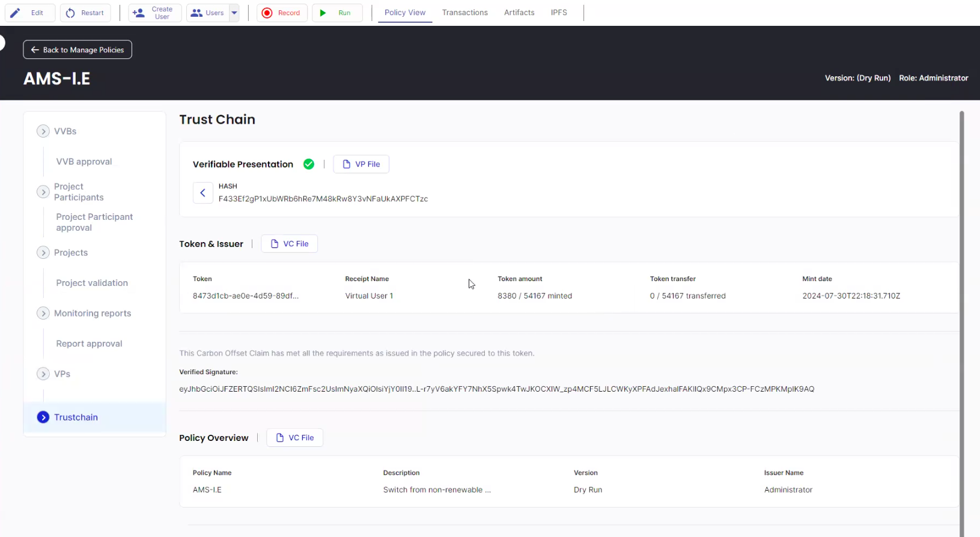
Task: Select the Trustchain sidebar item
Action: (76, 417)
